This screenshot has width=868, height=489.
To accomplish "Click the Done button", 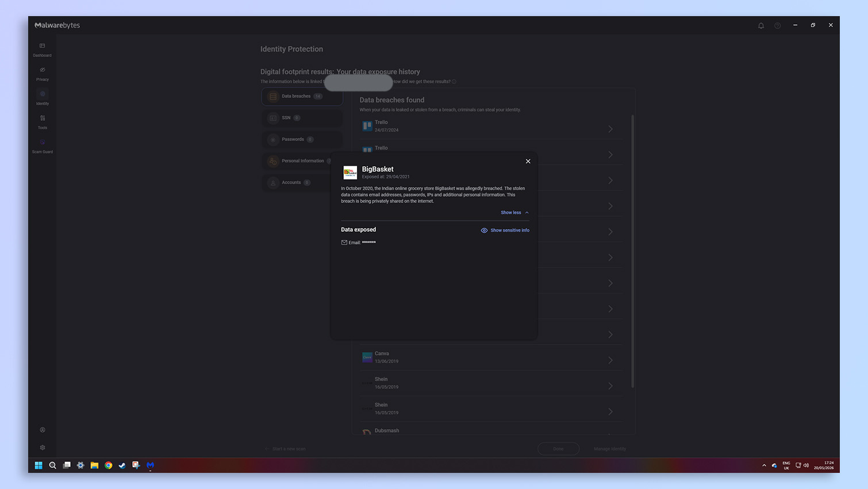I will (x=558, y=449).
